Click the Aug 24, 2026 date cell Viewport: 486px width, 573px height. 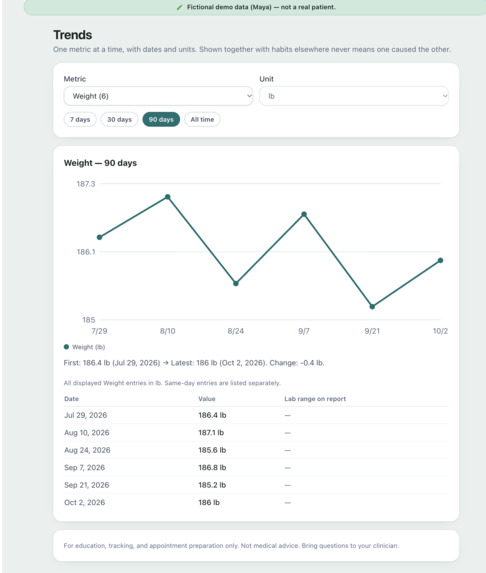pos(87,450)
